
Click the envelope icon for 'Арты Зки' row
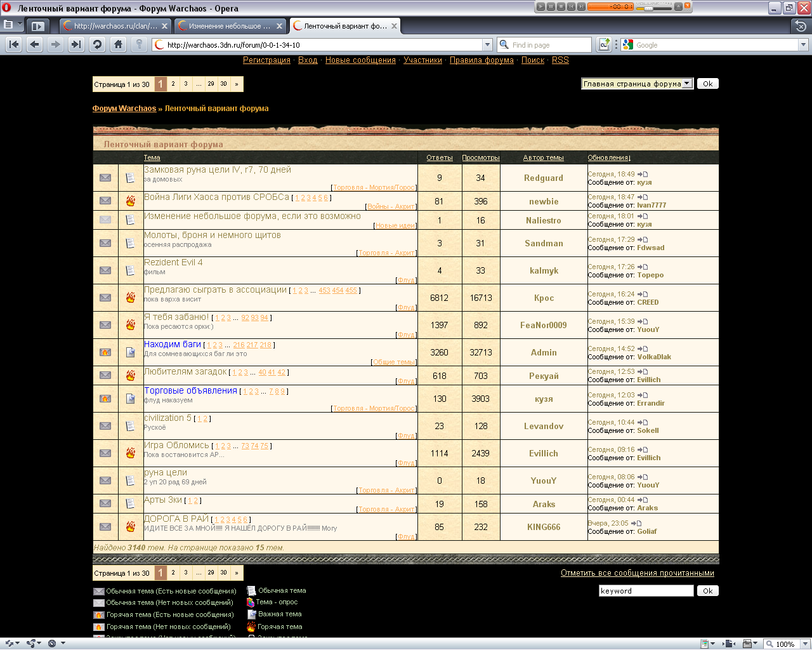105,504
